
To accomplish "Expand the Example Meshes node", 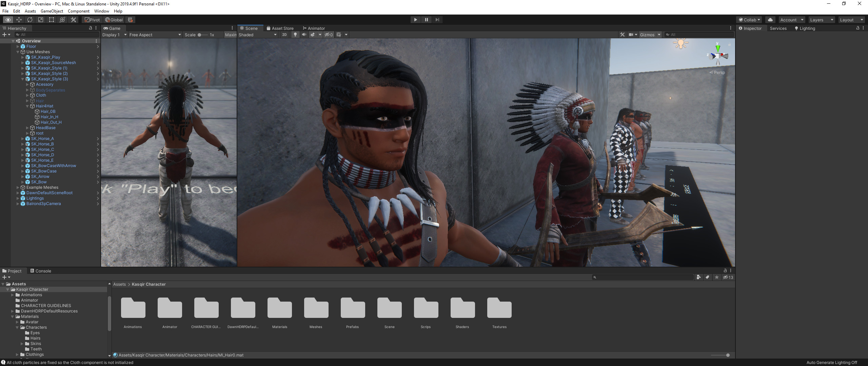I will [x=18, y=187].
